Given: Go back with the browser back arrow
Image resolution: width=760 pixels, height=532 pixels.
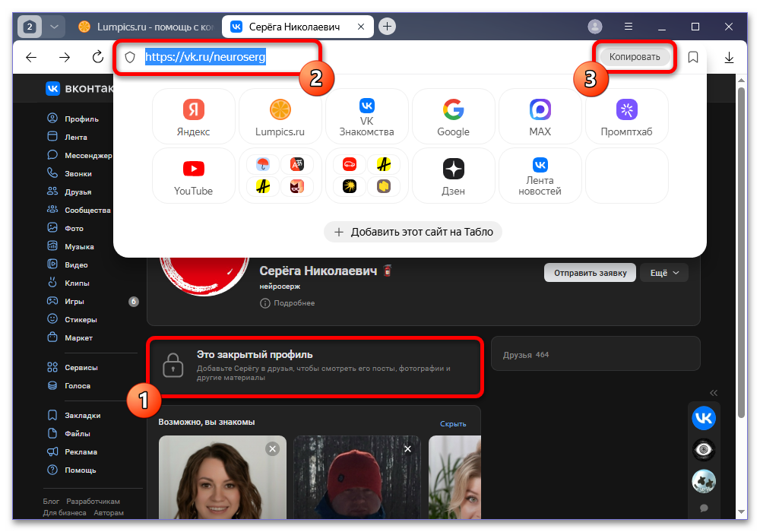Looking at the screenshot, I should (31, 57).
